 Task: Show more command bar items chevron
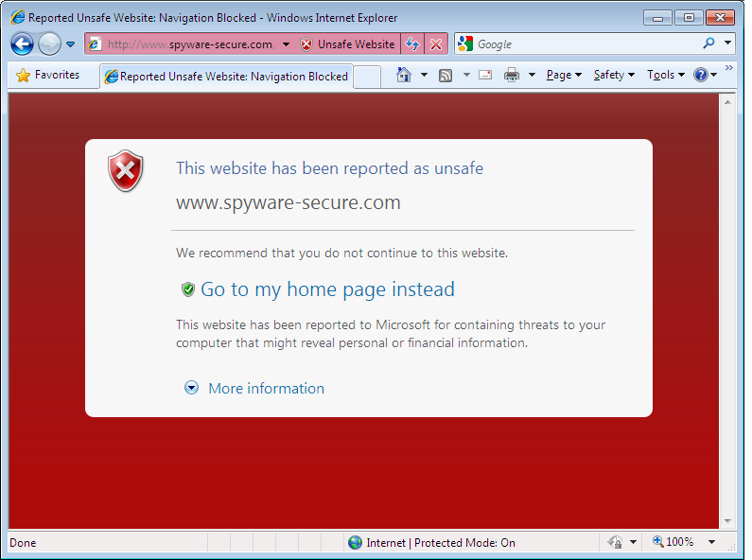click(x=729, y=68)
